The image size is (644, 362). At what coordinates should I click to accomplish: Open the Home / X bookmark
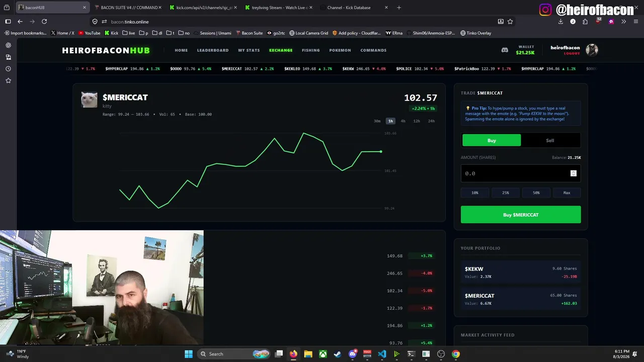click(x=62, y=33)
